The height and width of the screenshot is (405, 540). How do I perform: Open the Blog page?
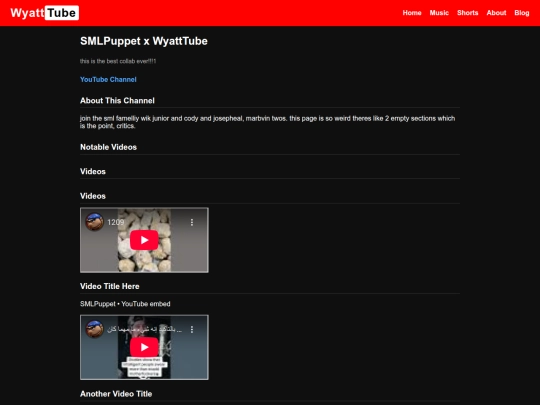522,13
